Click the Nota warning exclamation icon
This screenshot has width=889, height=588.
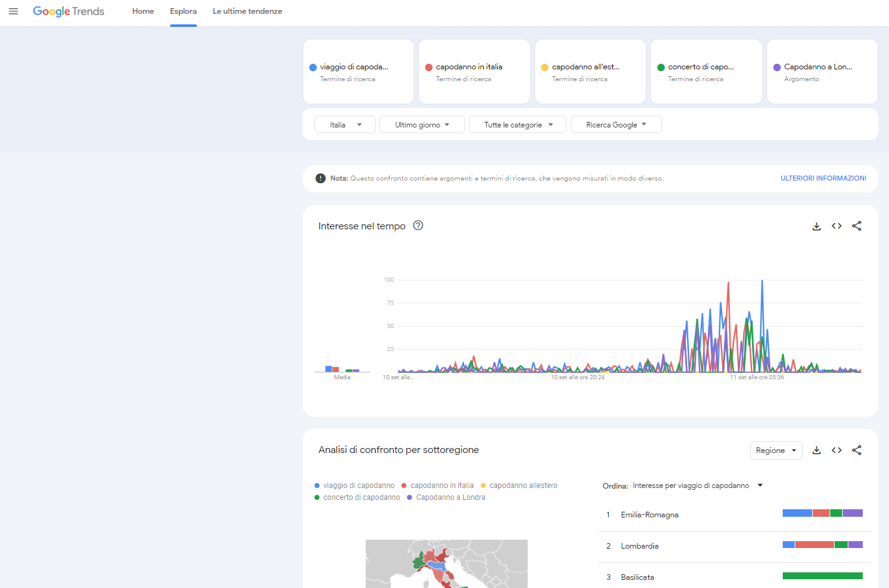click(321, 178)
